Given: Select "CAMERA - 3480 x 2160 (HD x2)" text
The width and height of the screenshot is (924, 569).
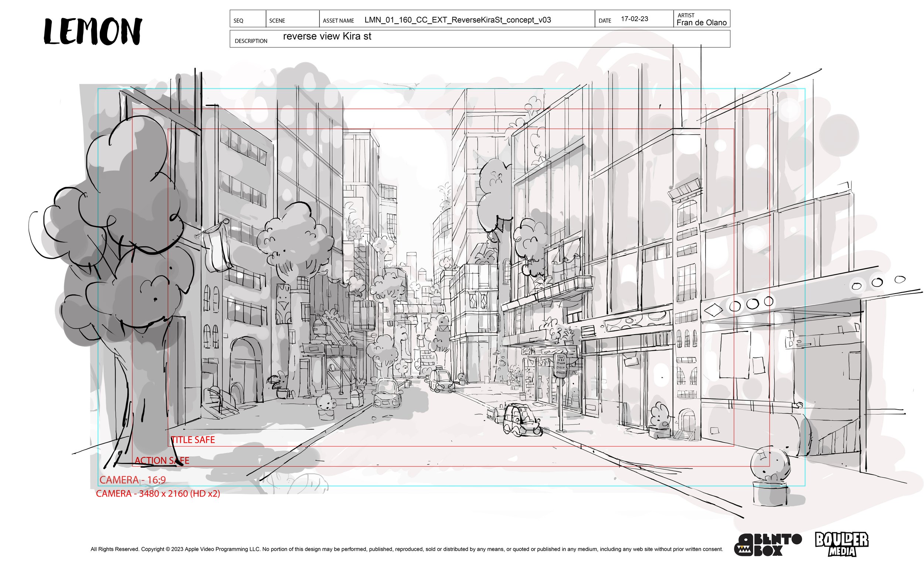Looking at the screenshot, I should tap(158, 493).
